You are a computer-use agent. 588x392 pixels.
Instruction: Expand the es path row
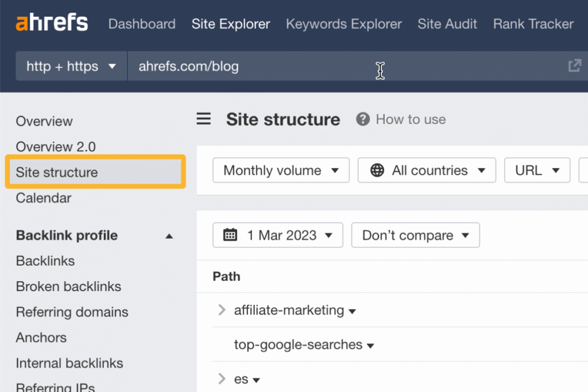(222, 378)
